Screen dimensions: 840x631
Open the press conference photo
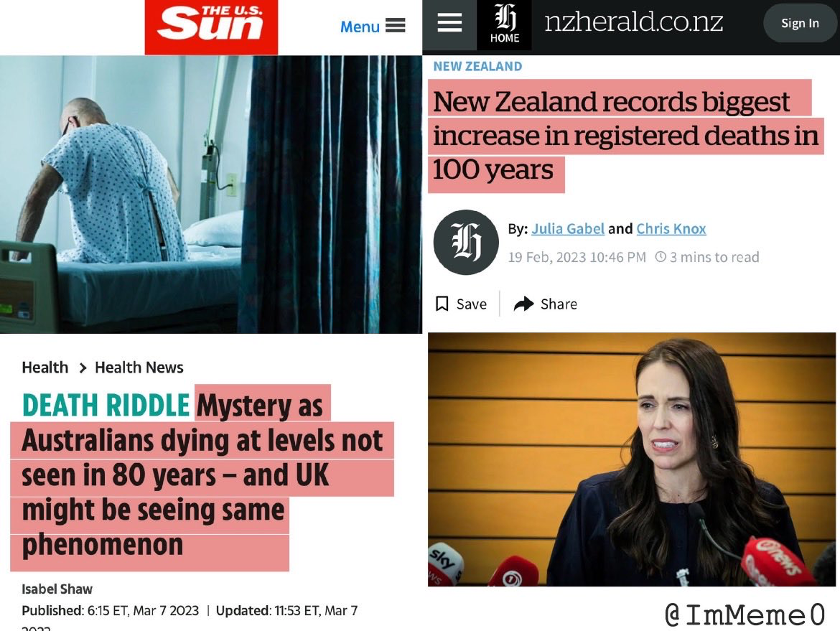coord(632,459)
